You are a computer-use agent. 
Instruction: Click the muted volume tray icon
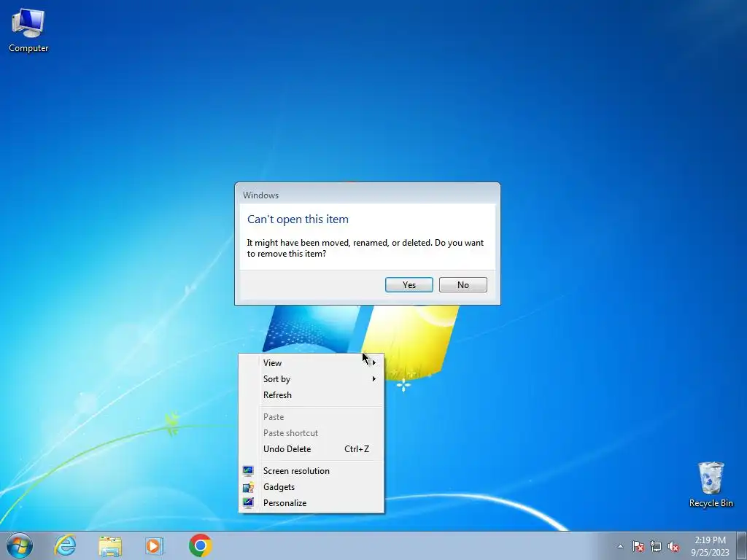(673, 546)
